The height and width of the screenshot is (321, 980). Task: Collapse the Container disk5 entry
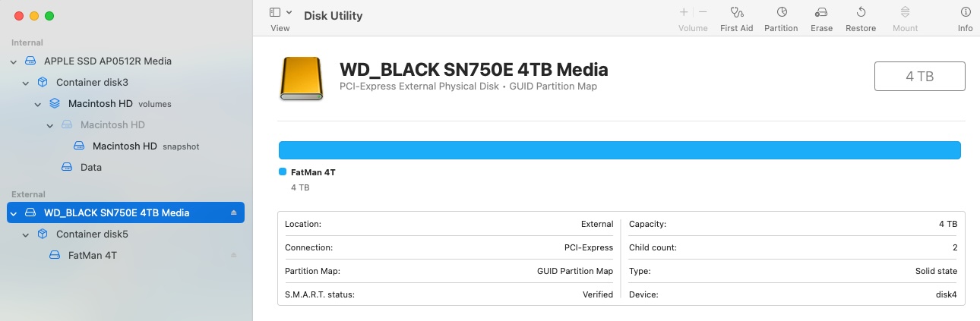pos(26,234)
